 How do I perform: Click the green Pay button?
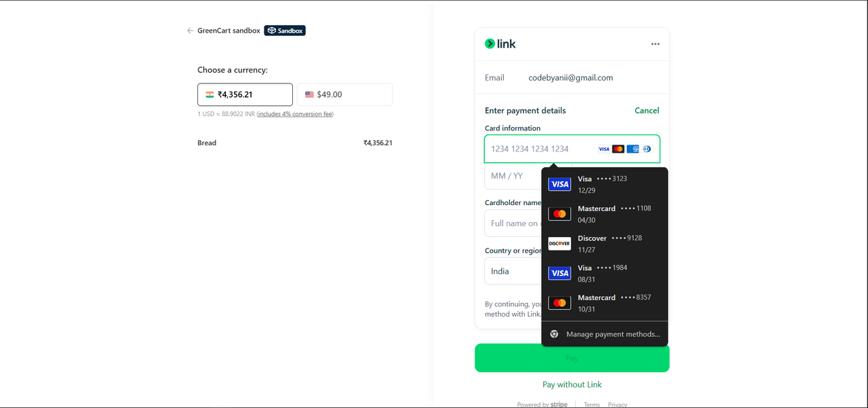point(572,358)
